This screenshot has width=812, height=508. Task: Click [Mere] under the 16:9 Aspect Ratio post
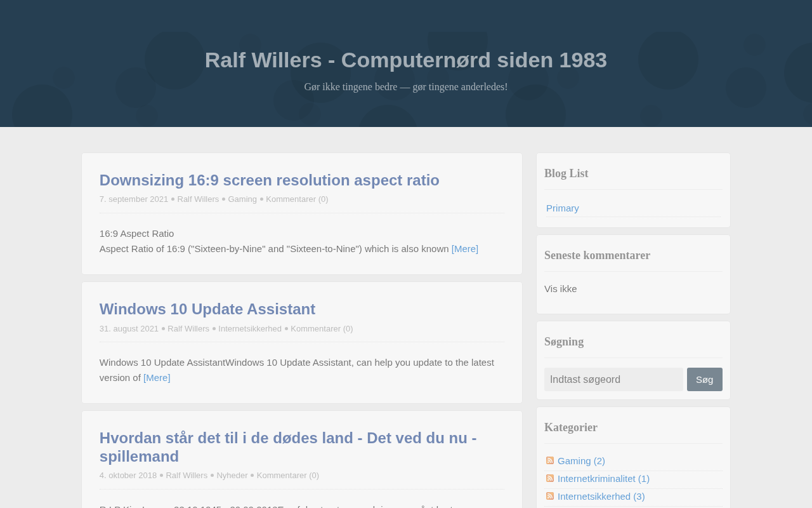click(465, 248)
